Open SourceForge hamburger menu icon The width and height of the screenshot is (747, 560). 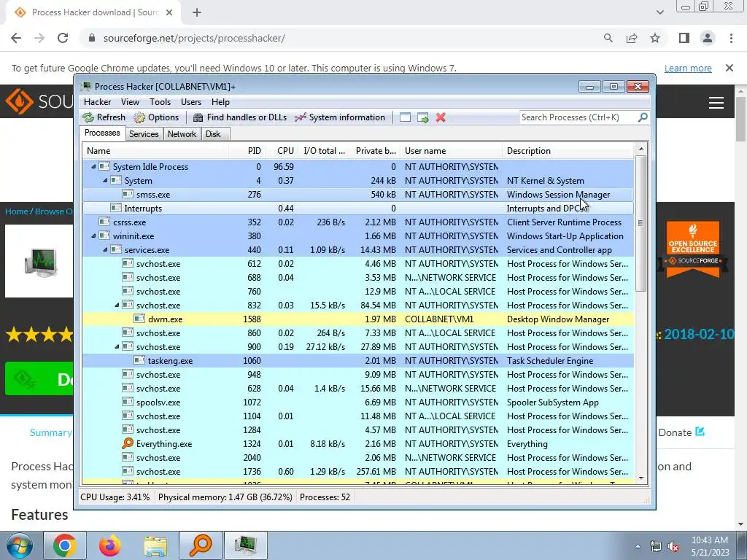pos(716,102)
